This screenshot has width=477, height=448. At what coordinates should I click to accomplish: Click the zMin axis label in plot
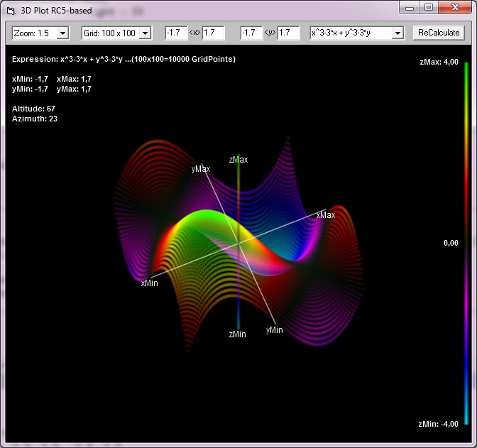[238, 334]
